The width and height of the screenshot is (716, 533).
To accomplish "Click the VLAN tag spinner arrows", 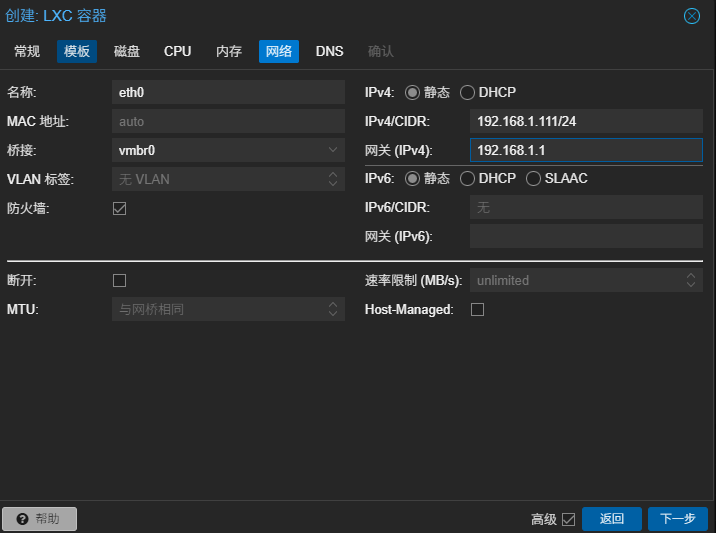I will [333, 179].
